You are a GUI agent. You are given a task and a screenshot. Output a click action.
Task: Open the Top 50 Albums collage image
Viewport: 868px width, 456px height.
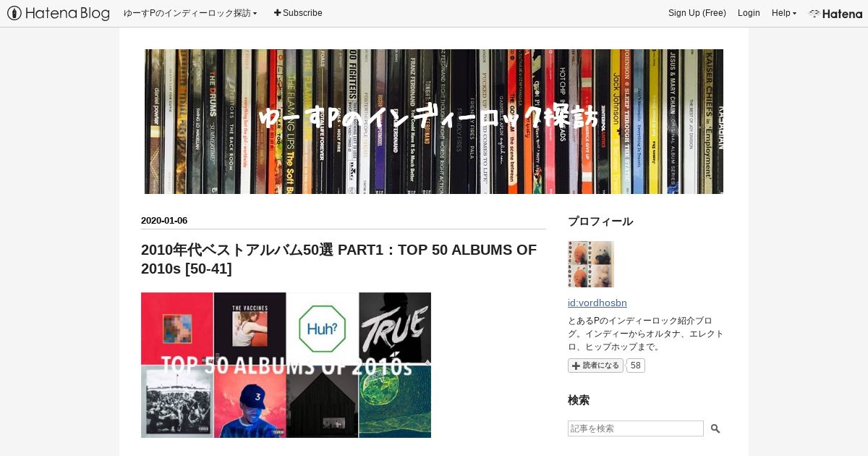pos(286,365)
